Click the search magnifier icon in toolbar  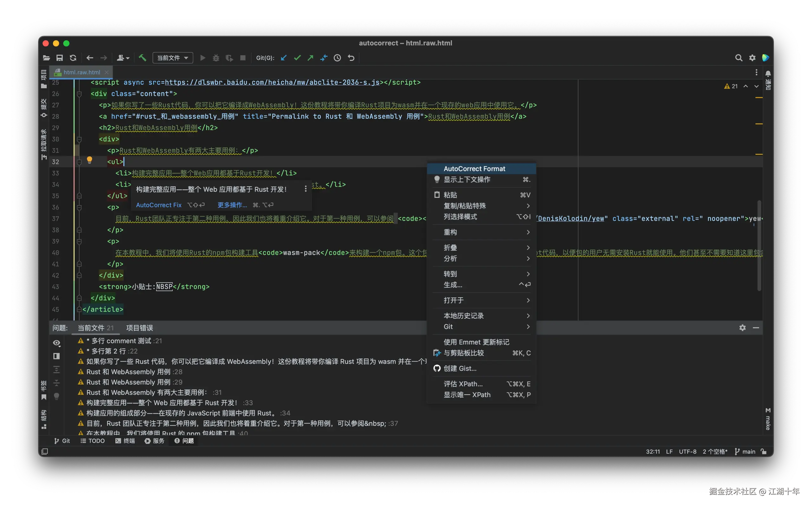click(x=738, y=58)
